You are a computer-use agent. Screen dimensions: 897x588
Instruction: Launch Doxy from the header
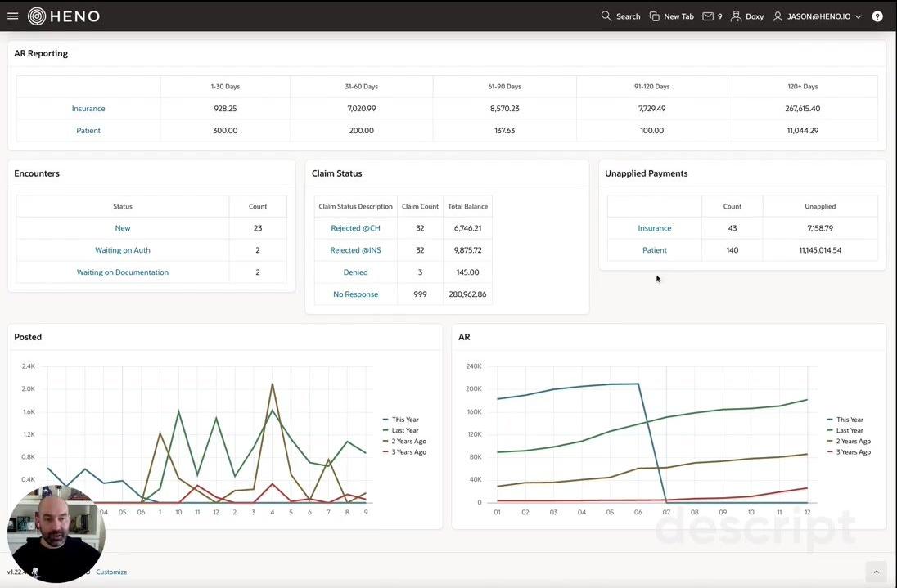tap(746, 16)
